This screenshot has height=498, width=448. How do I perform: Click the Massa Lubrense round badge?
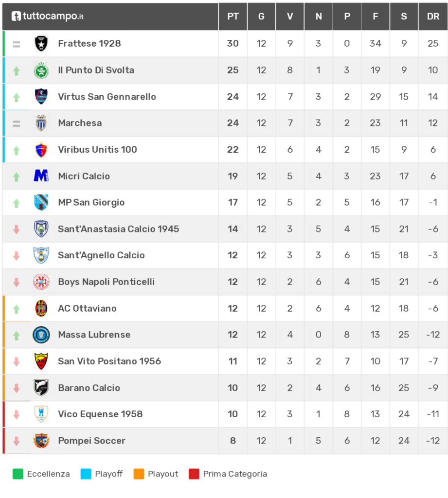coord(41,335)
